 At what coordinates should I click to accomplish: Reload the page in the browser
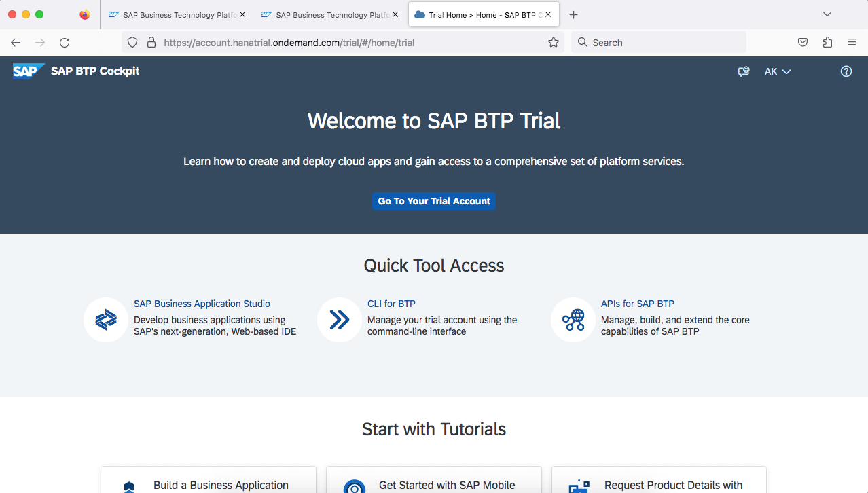tap(65, 43)
